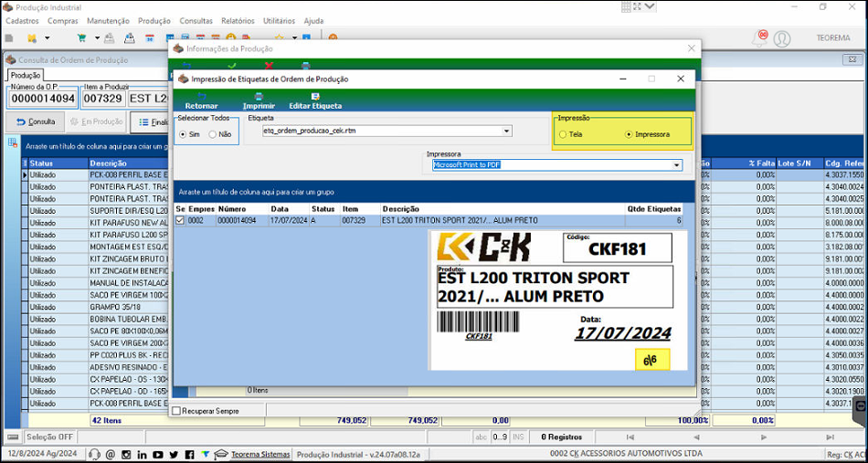Open the Cadastros menu
868x463 pixels.
point(22,21)
